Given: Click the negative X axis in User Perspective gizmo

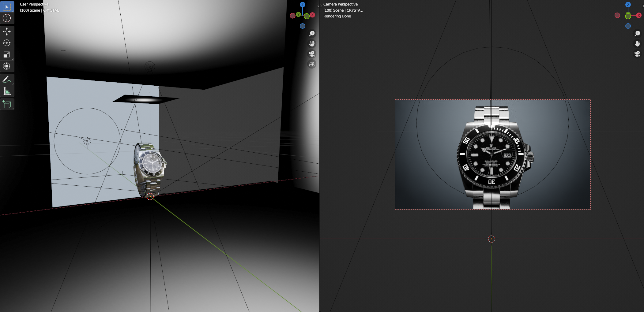Looking at the screenshot, I should coord(293,16).
